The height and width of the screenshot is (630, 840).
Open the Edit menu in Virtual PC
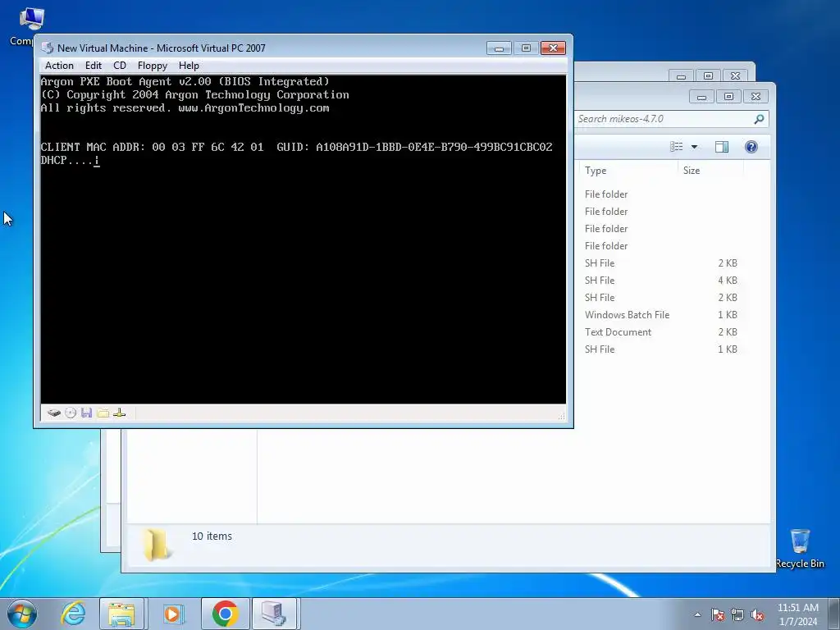[x=94, y=66]
